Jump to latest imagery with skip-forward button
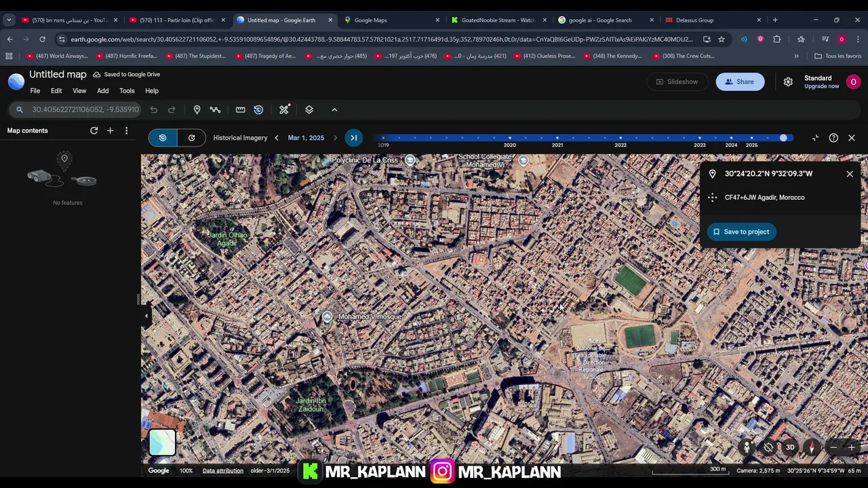Screen dimensions: 868x488 pos(353,138)
